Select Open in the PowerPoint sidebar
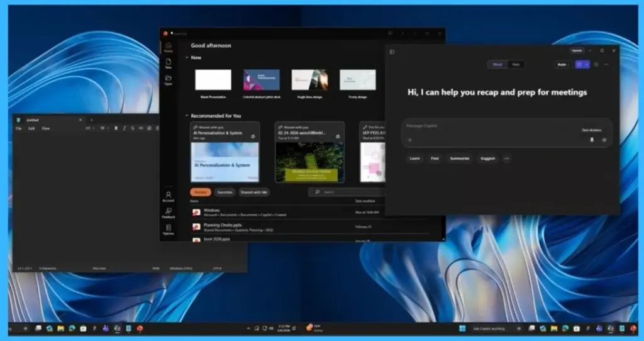Viewport: 644px width, 341px height. pos(169,80)
